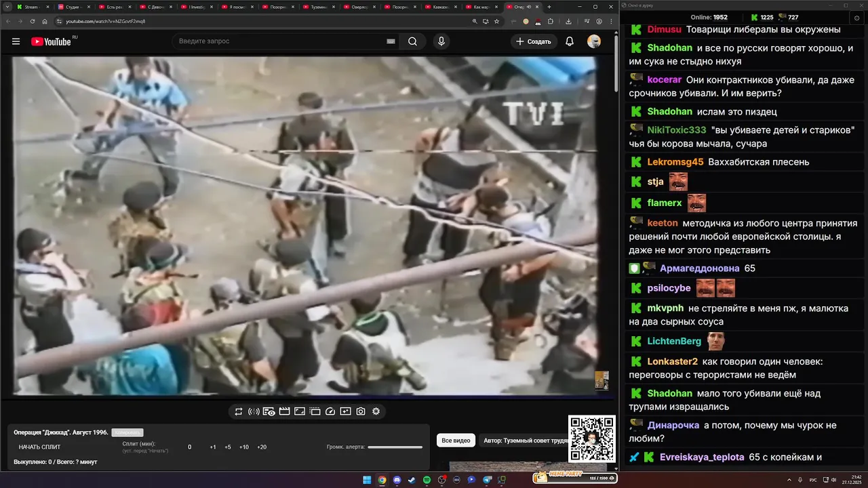The height and width of the screenshot is (488, 868).
Task: Click the magnifier search button
Action: coord(412,41)
